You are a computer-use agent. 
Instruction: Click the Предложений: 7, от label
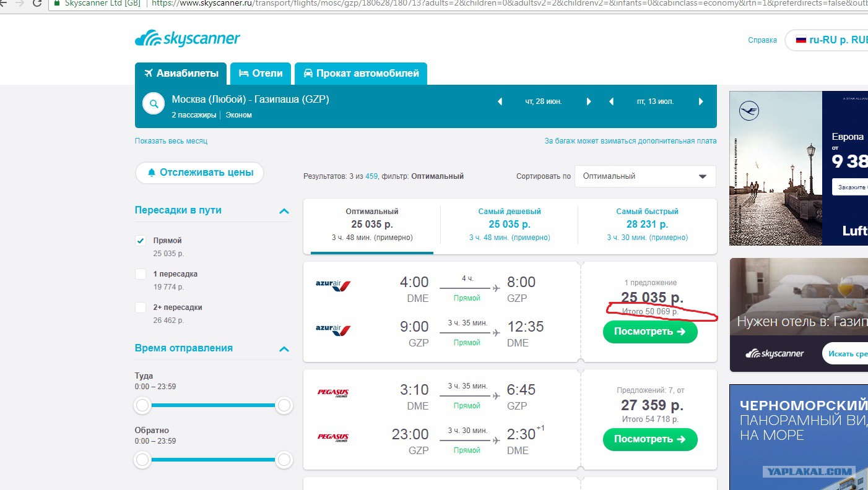click(650, 390)
